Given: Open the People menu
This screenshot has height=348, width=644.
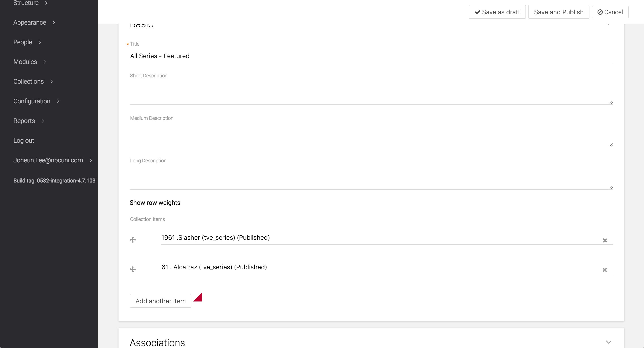Looking at the screenshot, I should click(23, 42).
